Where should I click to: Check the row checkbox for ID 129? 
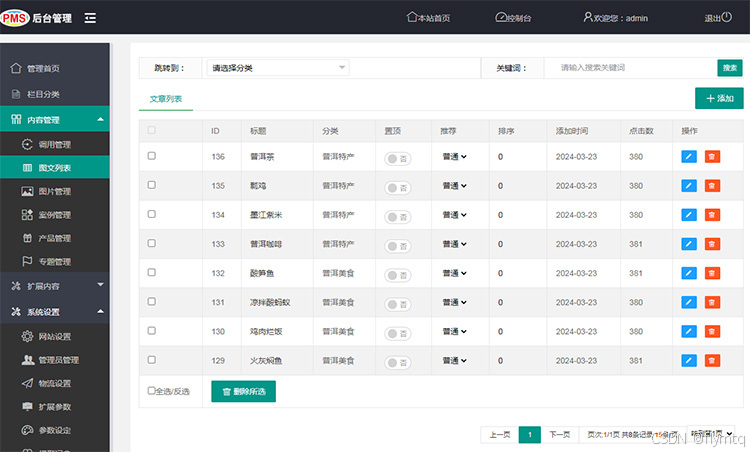[x=152, y=360]
